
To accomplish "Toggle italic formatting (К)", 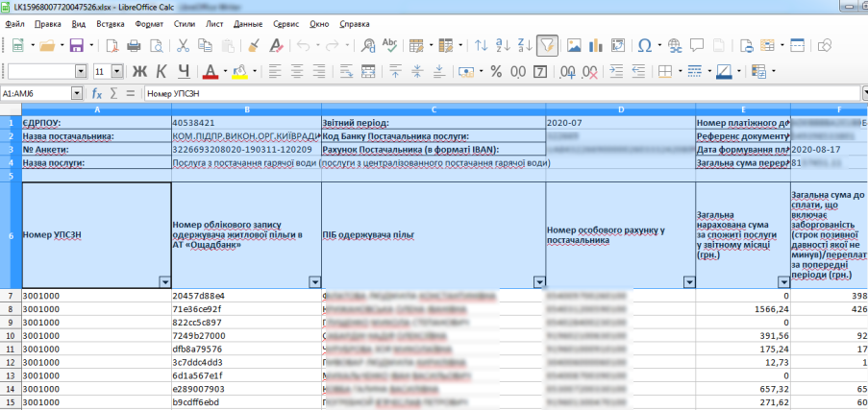I will point(161,71).
